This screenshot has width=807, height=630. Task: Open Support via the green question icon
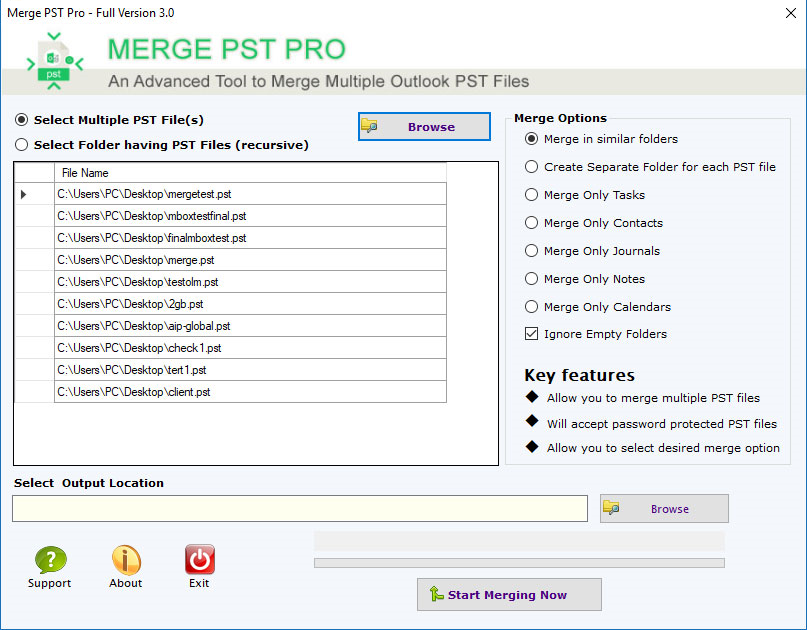(x=50, y=560)
